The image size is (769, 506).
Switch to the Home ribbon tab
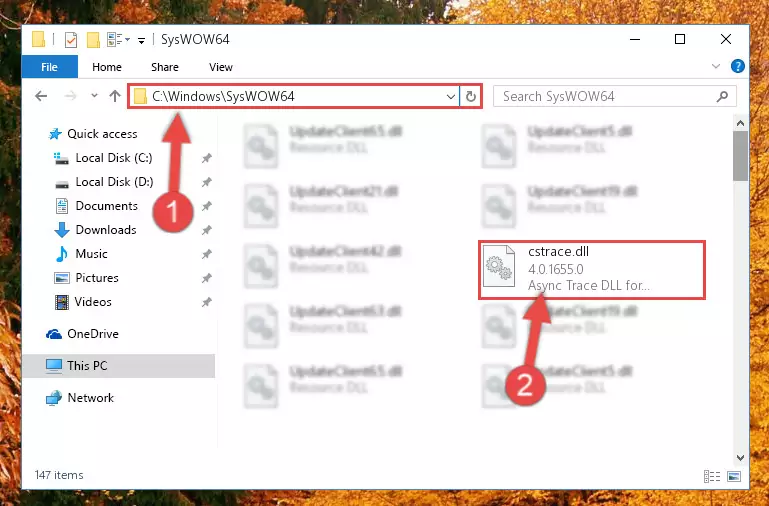click(x=107, y=67)
